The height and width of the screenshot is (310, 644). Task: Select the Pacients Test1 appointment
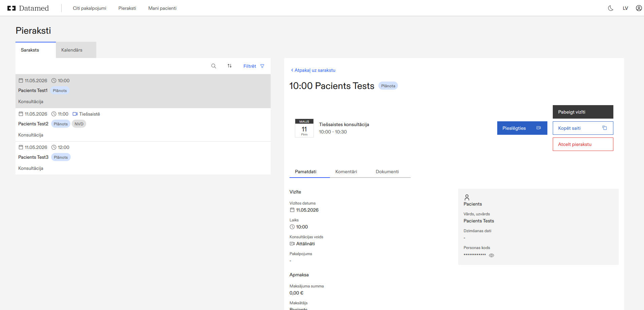(143, 91)
